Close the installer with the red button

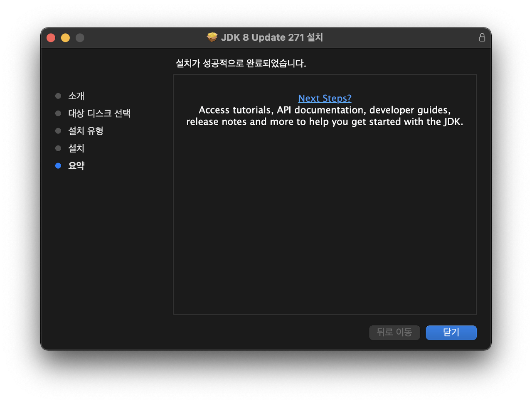coord(51,38)
